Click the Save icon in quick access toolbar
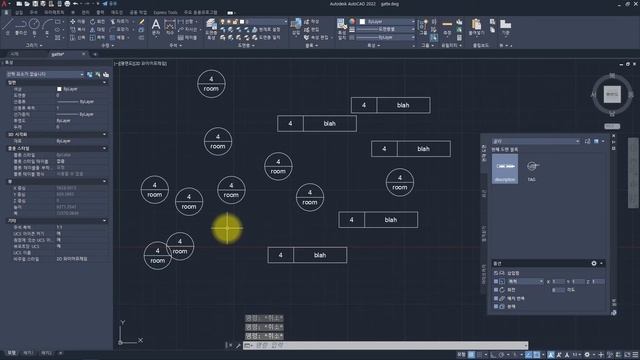The width and height of the screenshot is (640, 360). tap(35, 4)
